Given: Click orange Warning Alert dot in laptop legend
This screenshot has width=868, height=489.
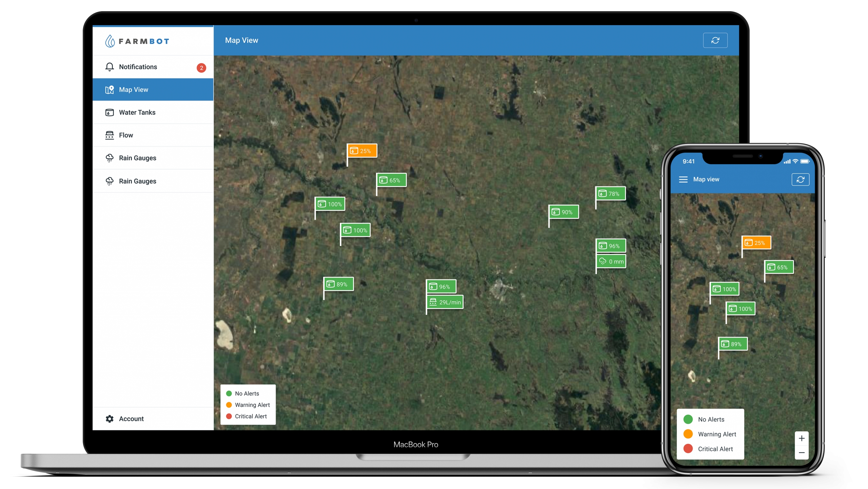Looking at the screenshot, I should coord(229,405).
